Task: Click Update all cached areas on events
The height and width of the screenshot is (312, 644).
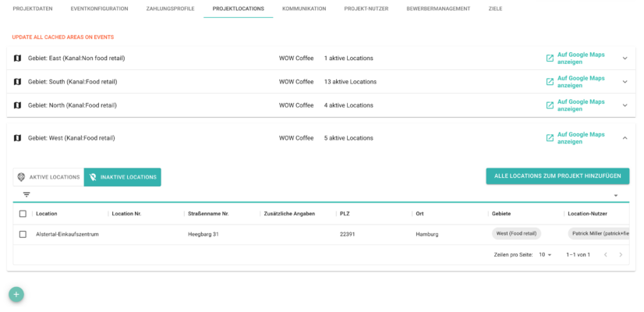Action: (62, 37)
